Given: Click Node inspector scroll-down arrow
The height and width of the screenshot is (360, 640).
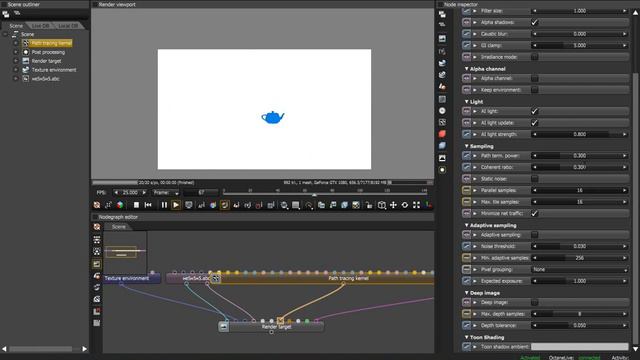Looking at the screenshot, I should 636,349.
